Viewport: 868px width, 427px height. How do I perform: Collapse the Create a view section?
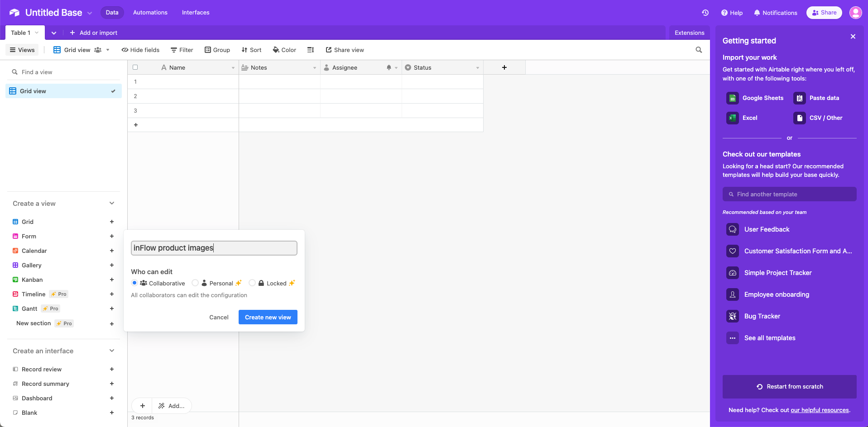[111, 203]
